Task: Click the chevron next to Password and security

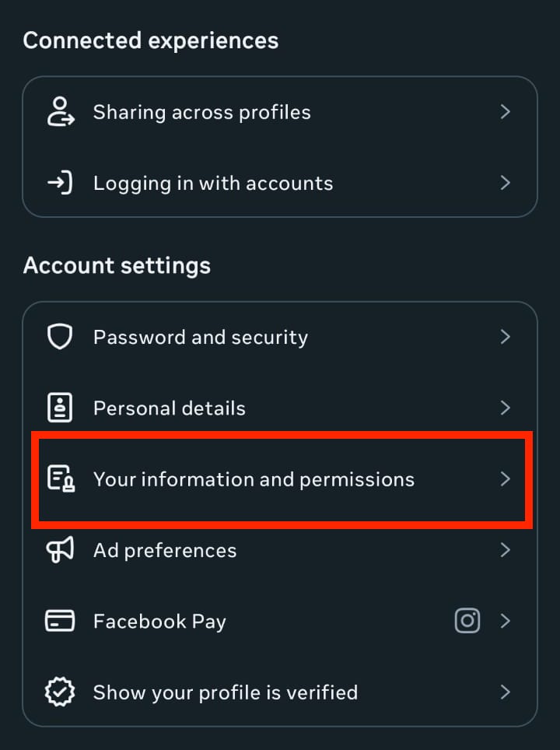Action: tap(506, 337)
